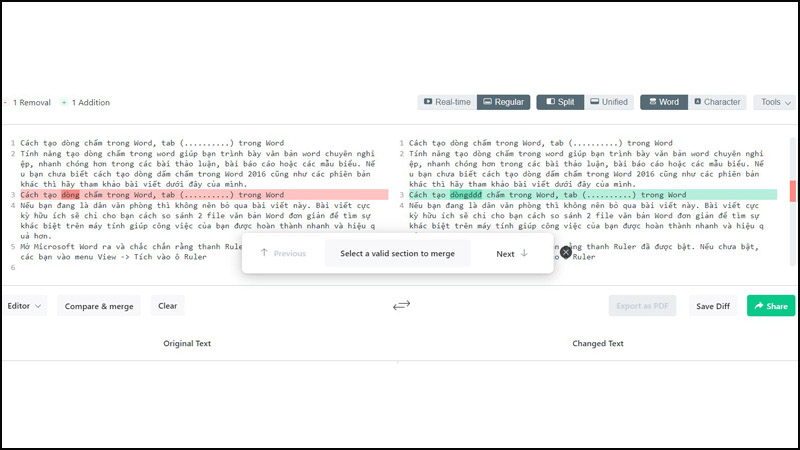Screen dimensions: 800x450
Task: Click Save Diff button
Action: [712, 306]
